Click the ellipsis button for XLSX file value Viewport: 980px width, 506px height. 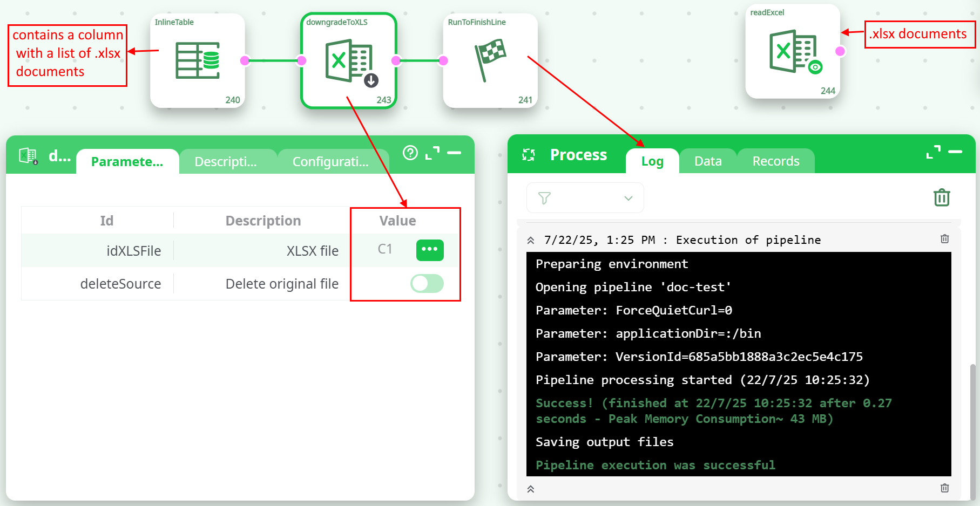pos(430,250)
